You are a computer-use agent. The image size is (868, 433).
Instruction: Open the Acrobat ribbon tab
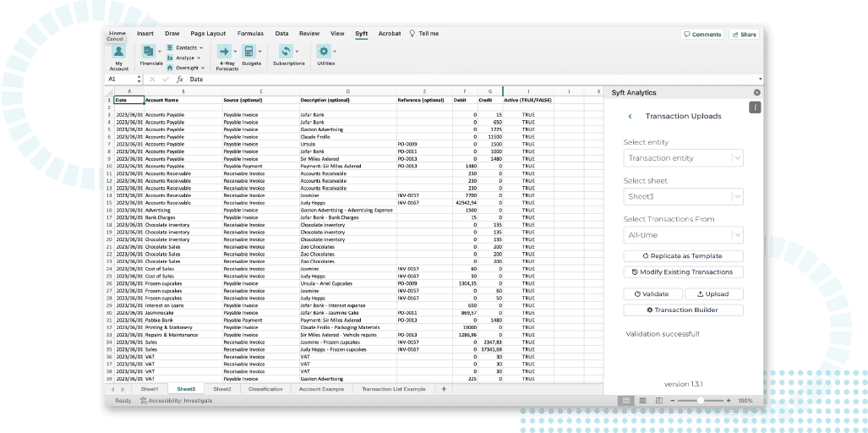coord(390,33)
